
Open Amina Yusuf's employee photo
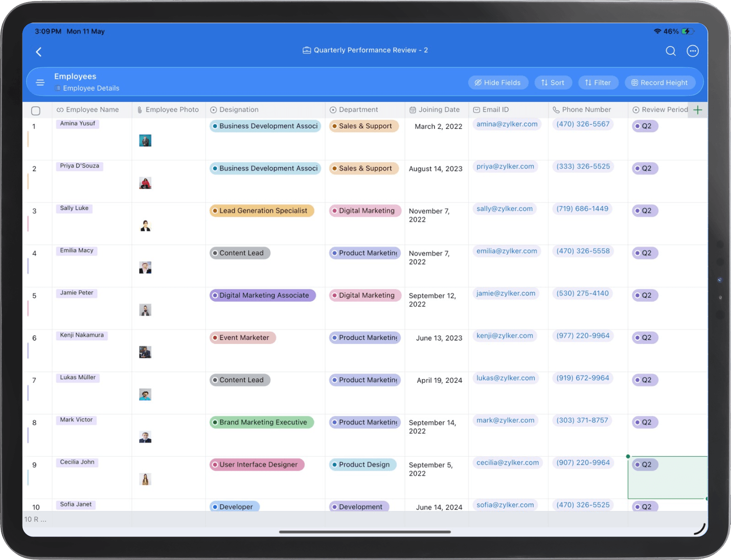tap(145, 141)
